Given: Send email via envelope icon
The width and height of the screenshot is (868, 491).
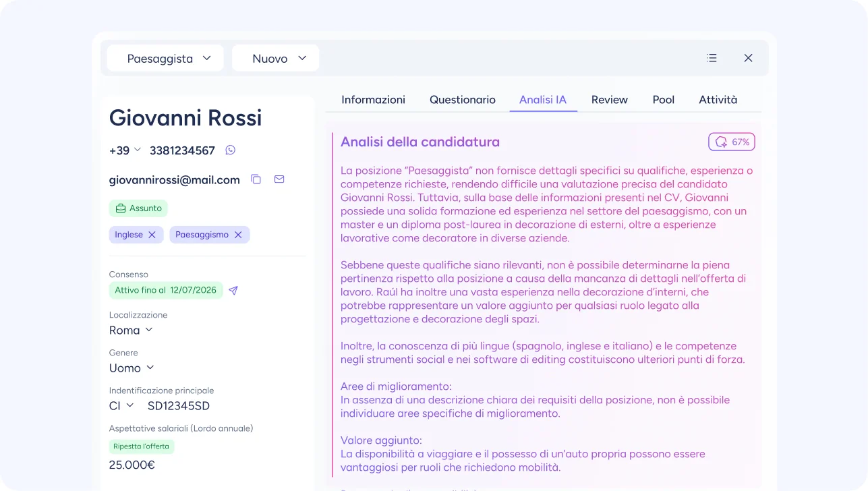Looking at the screenshot, I should pyautogui.click(x=279, y=179).
